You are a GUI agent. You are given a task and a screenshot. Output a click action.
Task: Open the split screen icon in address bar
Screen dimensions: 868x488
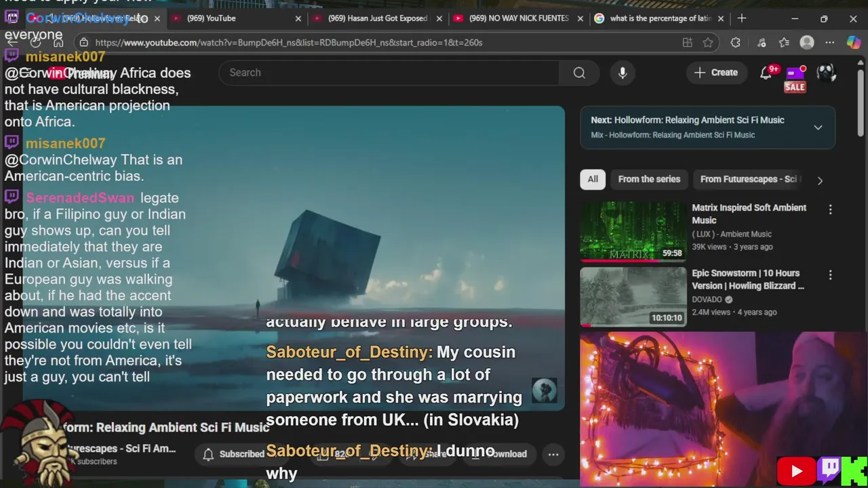coord(688,42)
